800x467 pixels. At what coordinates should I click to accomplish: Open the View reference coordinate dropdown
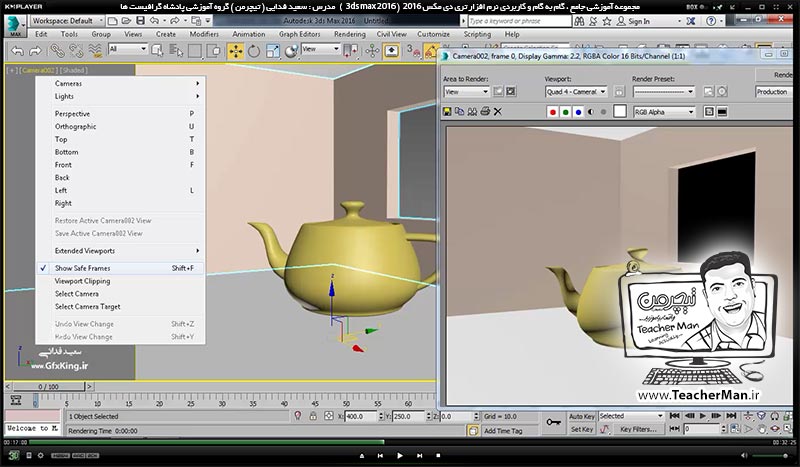[320, 49]
